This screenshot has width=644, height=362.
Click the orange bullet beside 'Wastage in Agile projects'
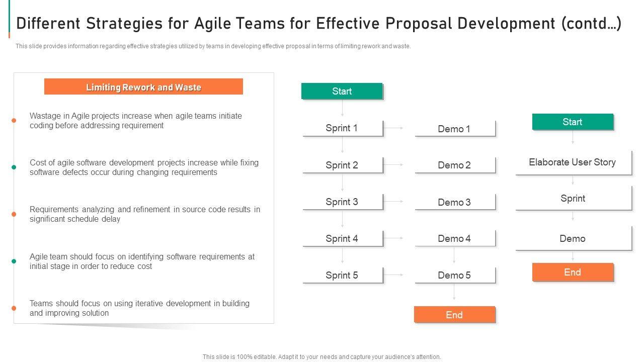click(x=14, y=121)
